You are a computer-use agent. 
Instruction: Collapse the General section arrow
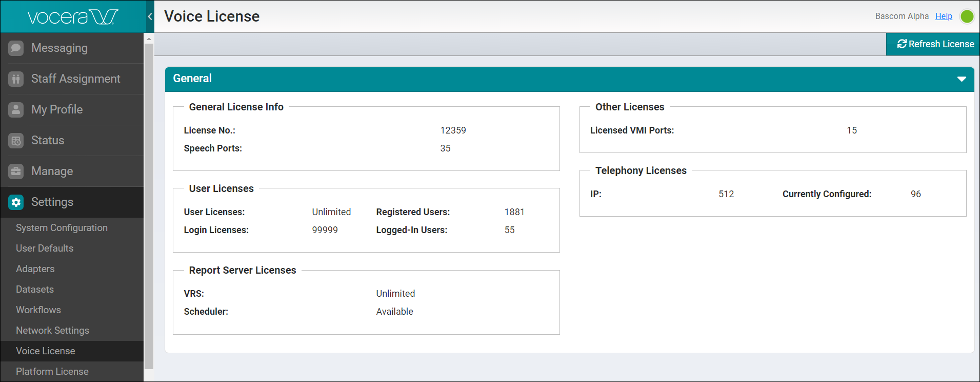click(962, 79)
